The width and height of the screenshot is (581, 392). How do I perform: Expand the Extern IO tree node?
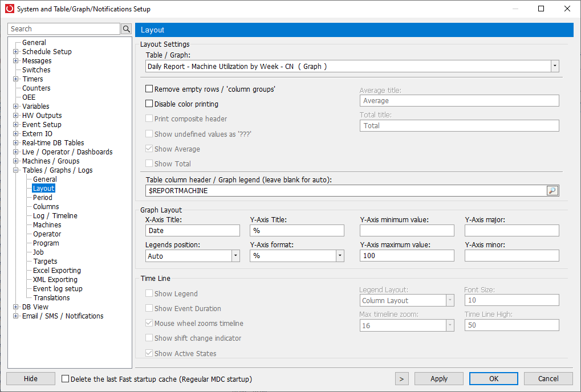point(15,134)
